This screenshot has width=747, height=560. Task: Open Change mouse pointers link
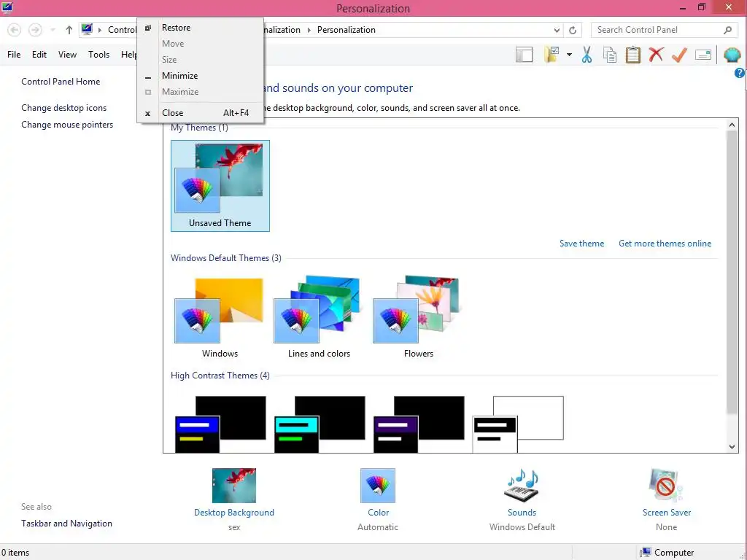67,125
